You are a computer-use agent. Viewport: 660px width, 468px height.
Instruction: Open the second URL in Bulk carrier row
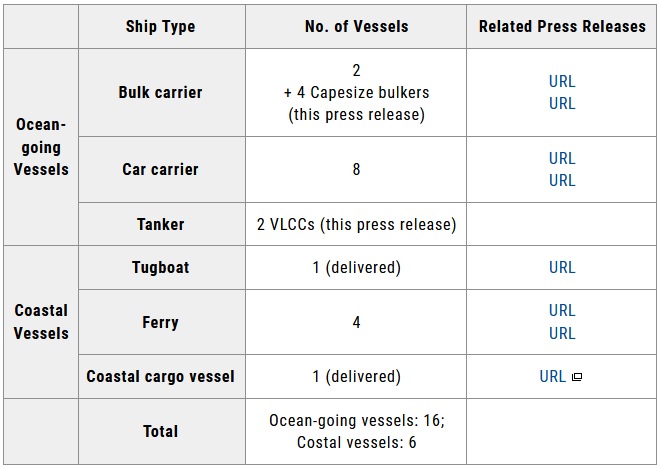(562, 103)
